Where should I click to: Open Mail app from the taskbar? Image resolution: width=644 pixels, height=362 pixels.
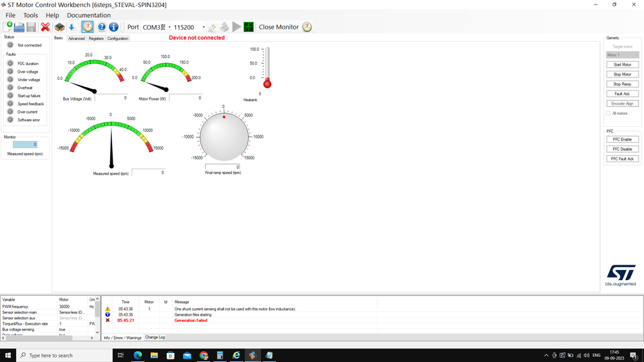click(x=187, y=356)
